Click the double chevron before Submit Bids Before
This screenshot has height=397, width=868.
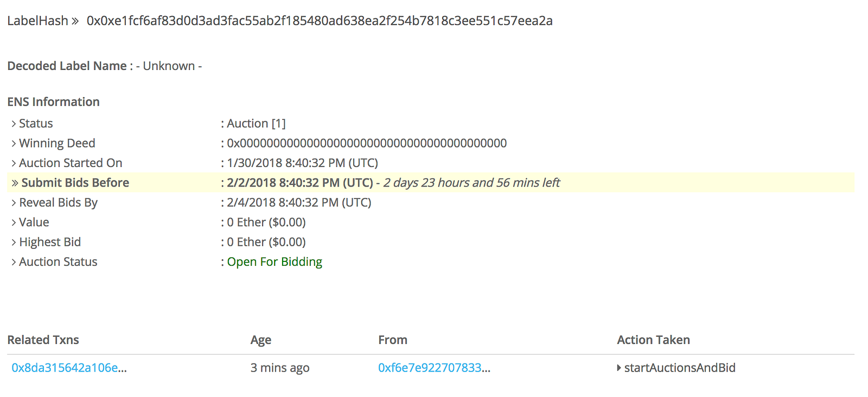[15, 183]
